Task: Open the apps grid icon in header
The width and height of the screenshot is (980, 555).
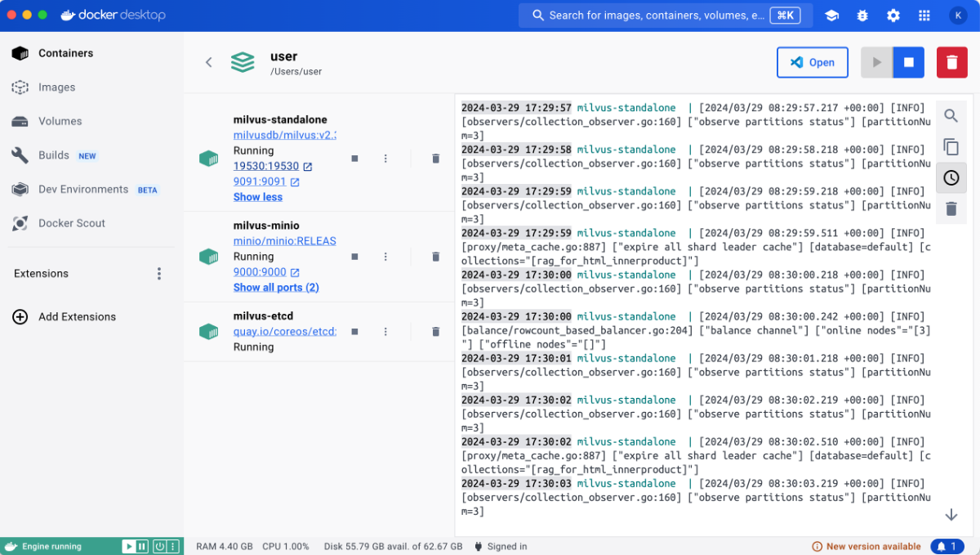Action: click(x=924, y=16)
